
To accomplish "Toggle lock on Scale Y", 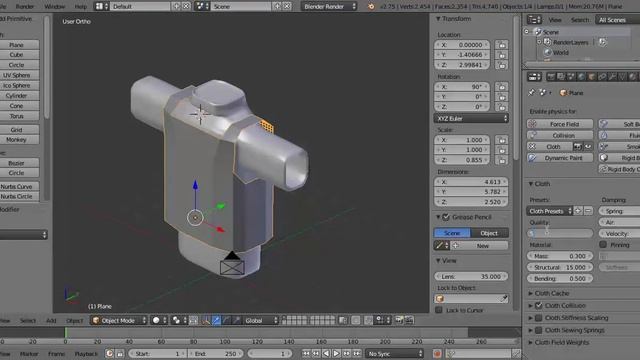I will tap(502, 150).
